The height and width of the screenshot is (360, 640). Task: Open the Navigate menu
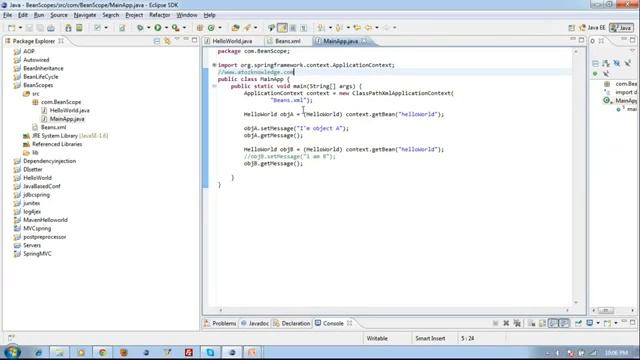(x=85, y=15)
